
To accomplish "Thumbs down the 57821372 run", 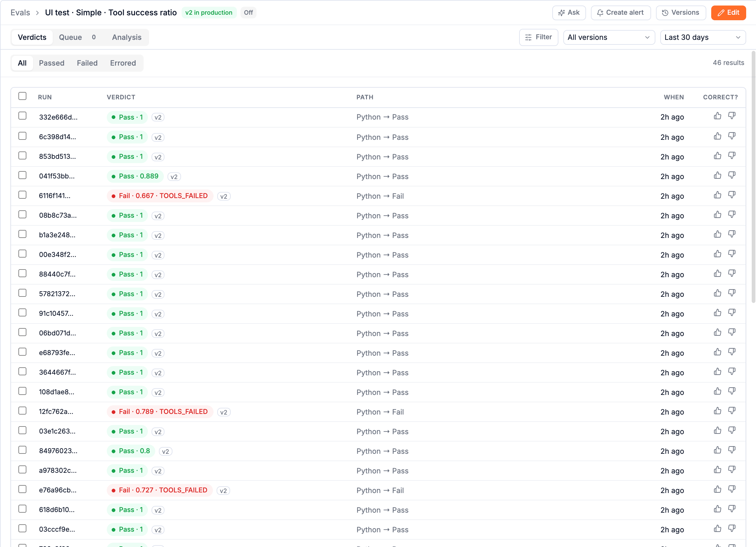I will pos(732,293).
